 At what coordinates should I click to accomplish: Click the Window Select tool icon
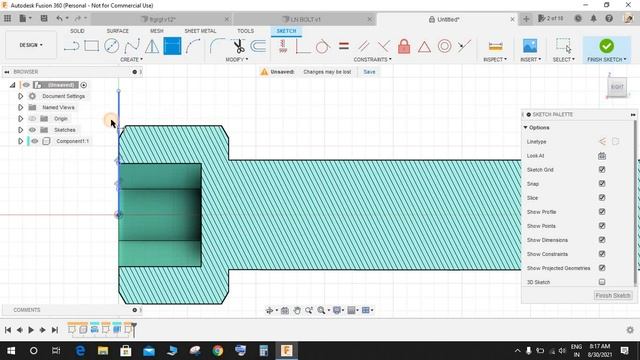(x=563, y=46)
